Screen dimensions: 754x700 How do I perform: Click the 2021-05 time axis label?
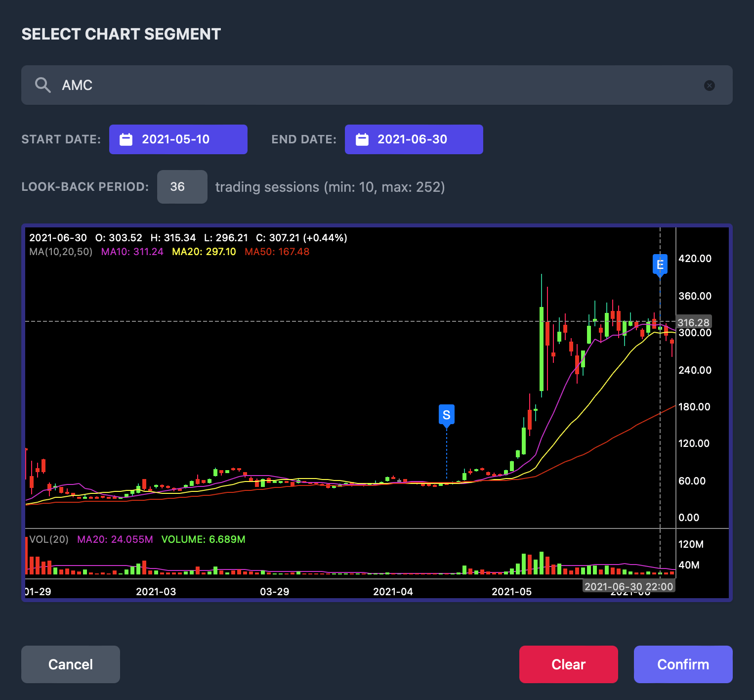(511, 592)
